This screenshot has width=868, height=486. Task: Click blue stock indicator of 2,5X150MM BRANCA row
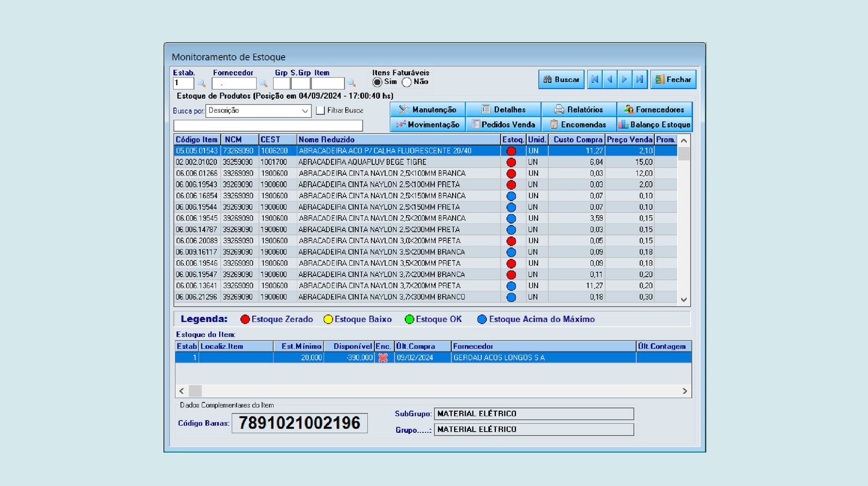pyautogui.click(x=511, y=196)
